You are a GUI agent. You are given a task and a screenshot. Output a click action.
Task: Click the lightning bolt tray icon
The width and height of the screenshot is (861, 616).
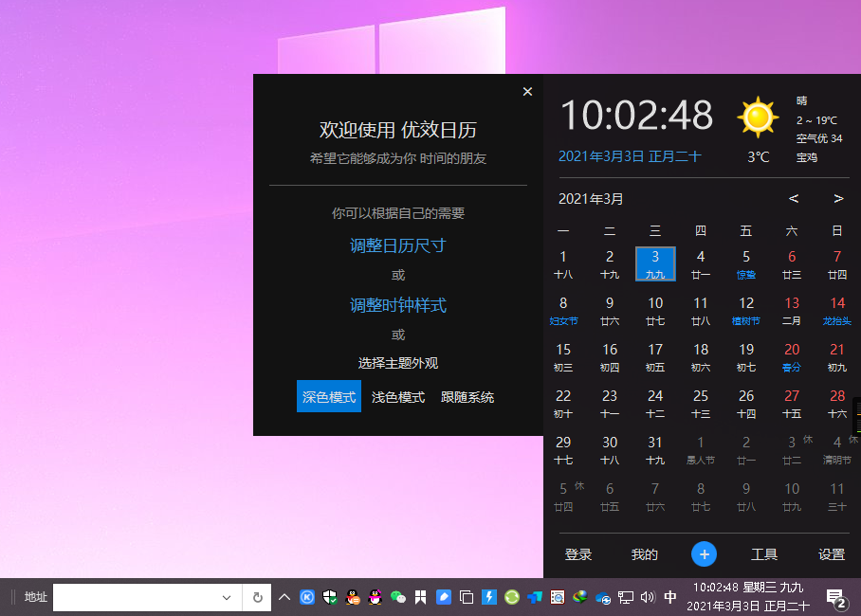click(x=488, y=599)
